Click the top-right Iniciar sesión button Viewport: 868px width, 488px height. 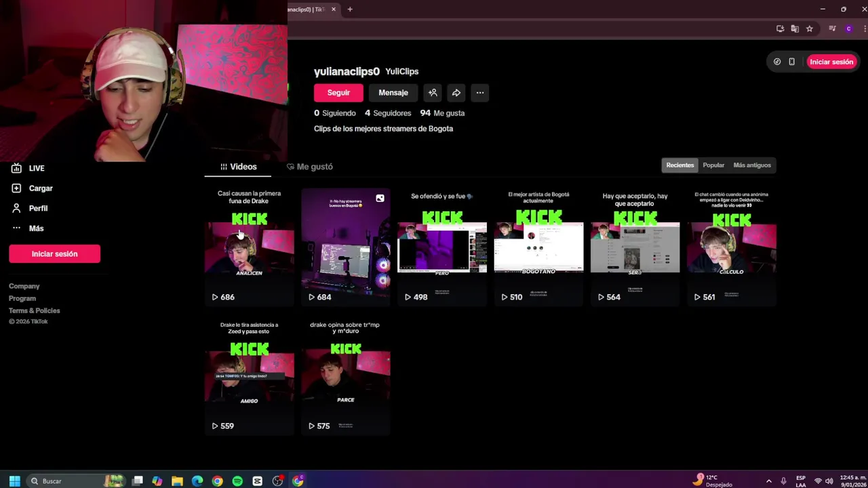831,62
